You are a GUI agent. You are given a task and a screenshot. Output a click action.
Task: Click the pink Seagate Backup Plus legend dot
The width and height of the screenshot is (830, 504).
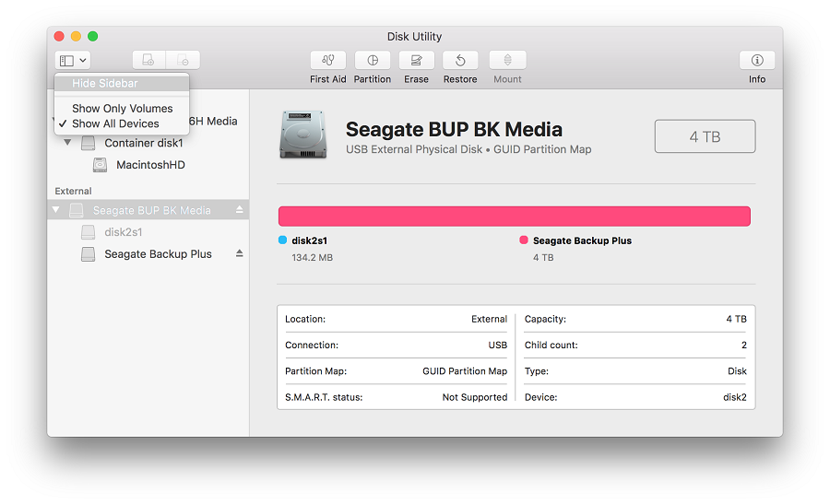(x=524, y=240)
